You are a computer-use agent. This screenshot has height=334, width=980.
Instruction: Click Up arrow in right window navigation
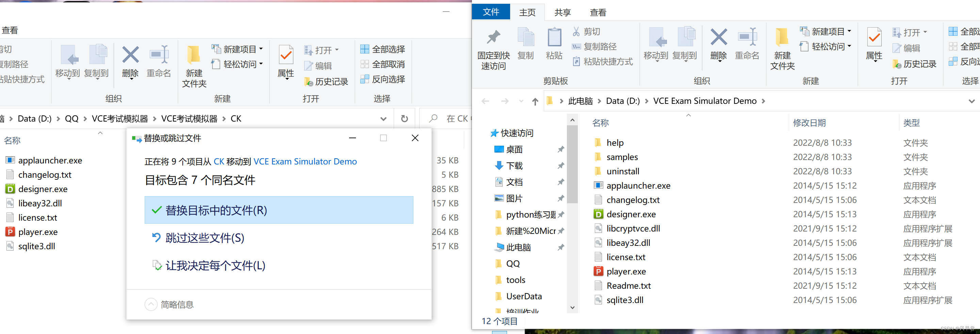tap(535, 101)
